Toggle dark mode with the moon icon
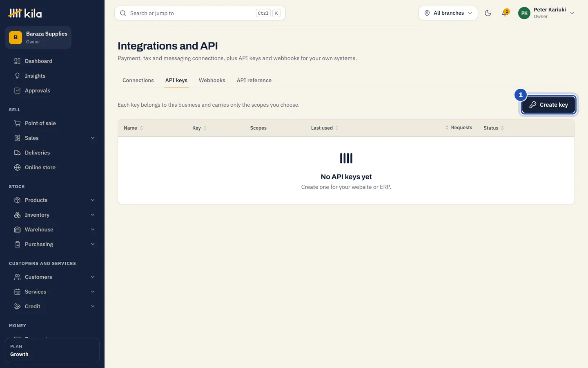588x368 pixels. coord(488,13)
